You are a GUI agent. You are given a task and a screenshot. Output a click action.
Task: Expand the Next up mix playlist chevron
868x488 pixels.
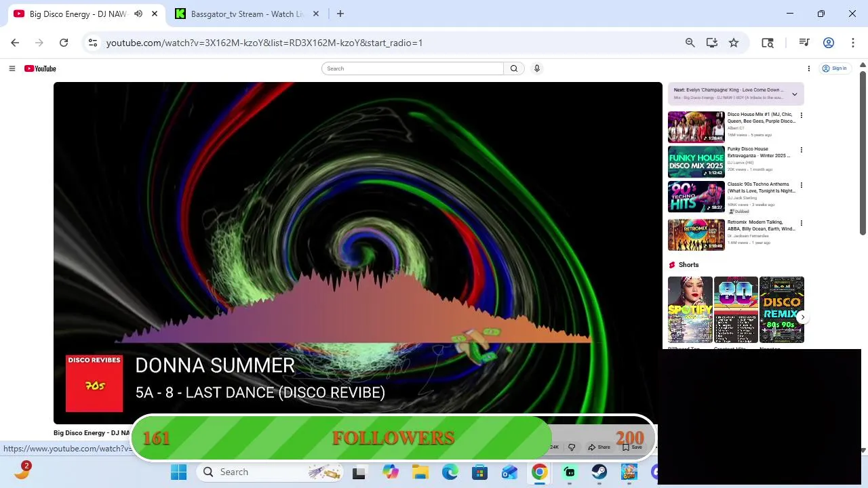(794, 94)
